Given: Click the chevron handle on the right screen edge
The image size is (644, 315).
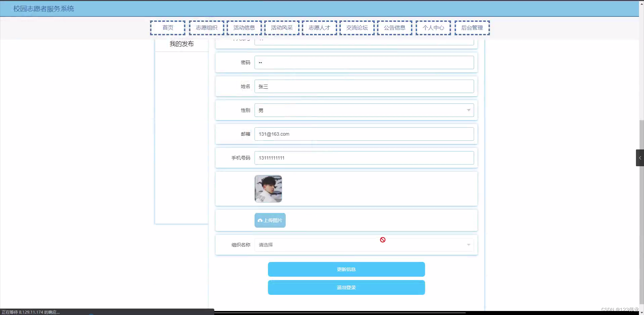Looking at the screenshot, I should pyautogui.click(x=640, y=157).
